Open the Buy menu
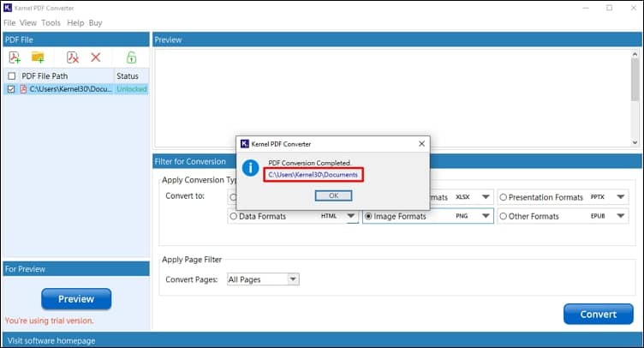The height and width of the screenshot is (348, 644). (95, 23)
